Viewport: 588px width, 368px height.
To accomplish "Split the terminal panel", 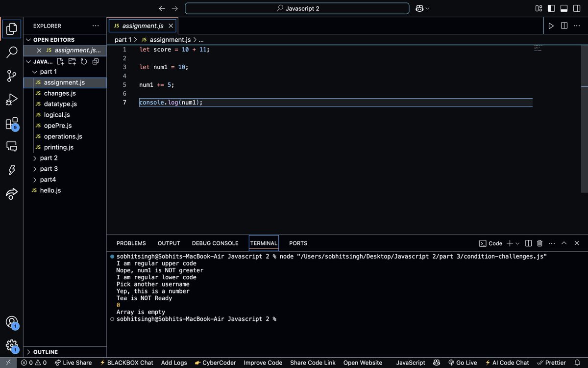I will pos(528,243).
